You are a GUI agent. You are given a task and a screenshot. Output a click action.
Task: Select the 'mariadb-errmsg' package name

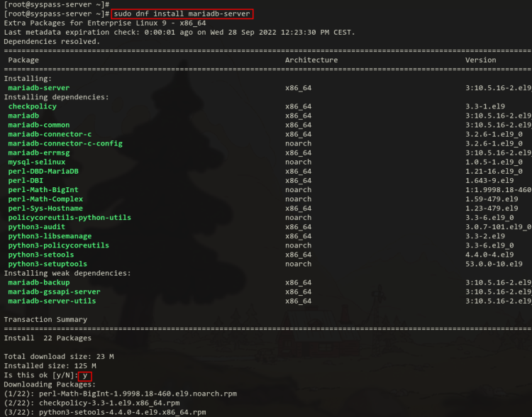tap(39, 152)
